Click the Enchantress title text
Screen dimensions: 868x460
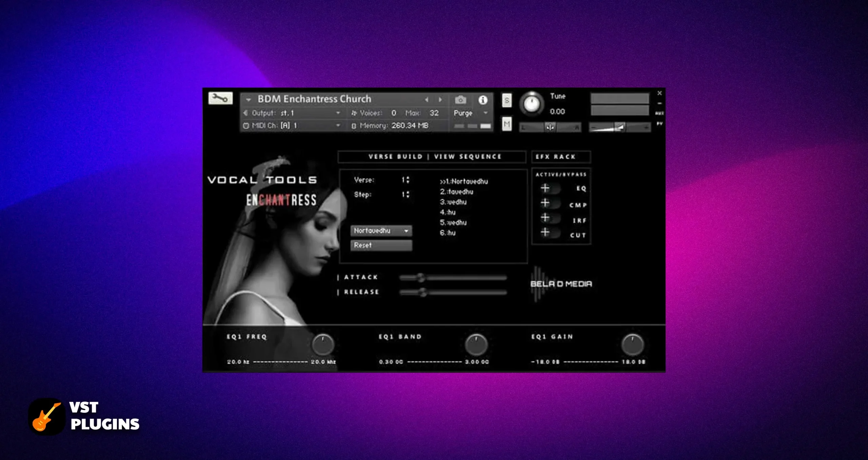point(281,200)
